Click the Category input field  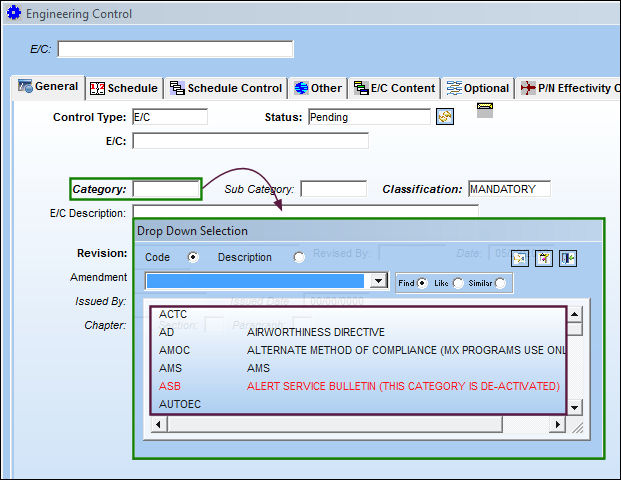pos(166,189)
